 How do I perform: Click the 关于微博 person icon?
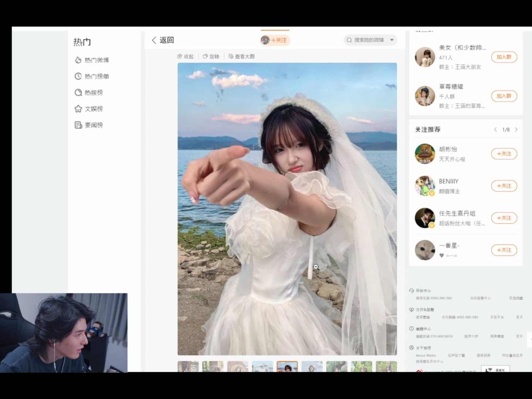(x=412, y=348)
